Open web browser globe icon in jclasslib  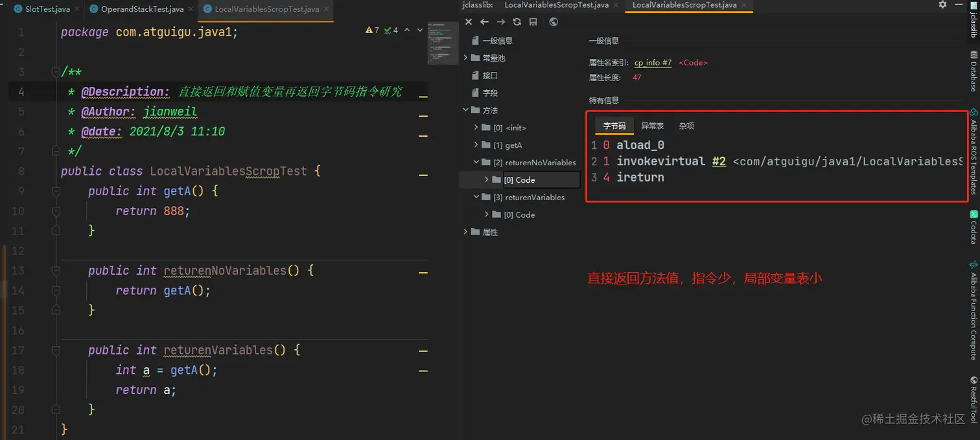click(x=554, y=22)
